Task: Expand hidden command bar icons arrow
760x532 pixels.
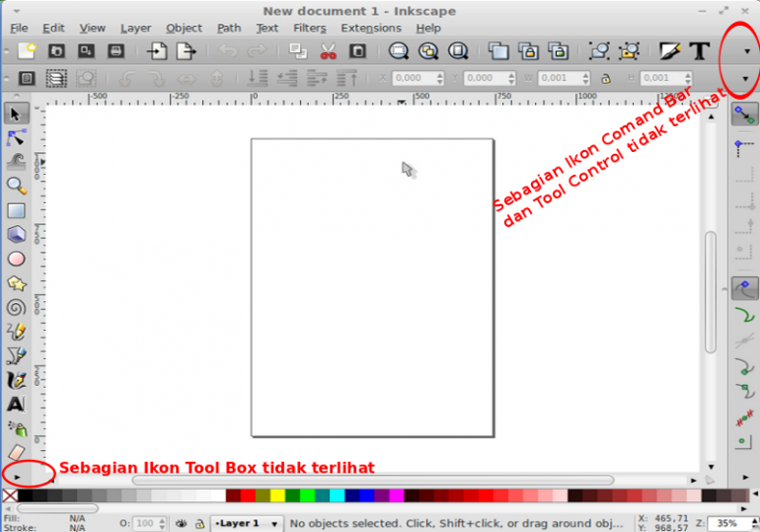Action: (x=746, y=51)
